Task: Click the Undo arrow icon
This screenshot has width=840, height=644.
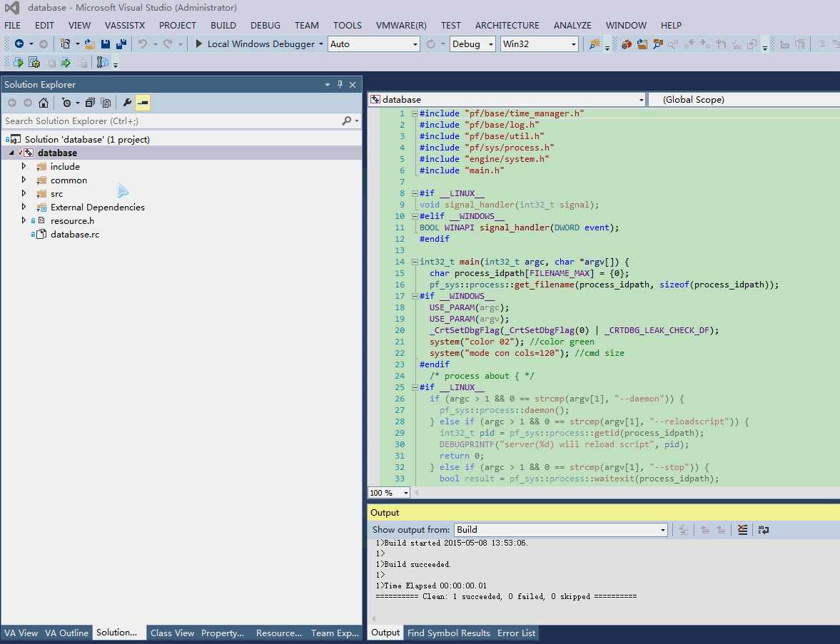Action: click(x=143, y=44)
